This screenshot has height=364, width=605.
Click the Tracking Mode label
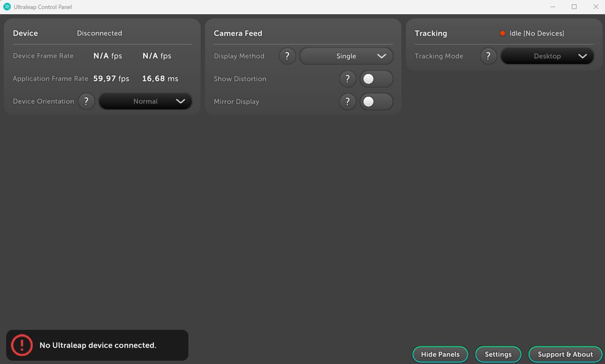click(x=439, y=56)
